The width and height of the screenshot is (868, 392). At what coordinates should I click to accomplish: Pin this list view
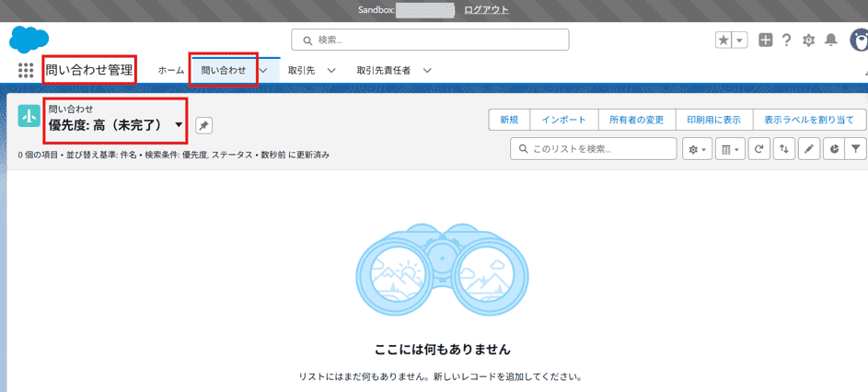pyautogui.click(x=203, y=126)
